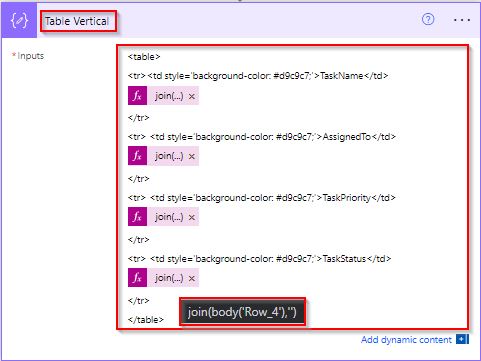
Task: Click the TaskPriority td line
Action: pos(262,198)
